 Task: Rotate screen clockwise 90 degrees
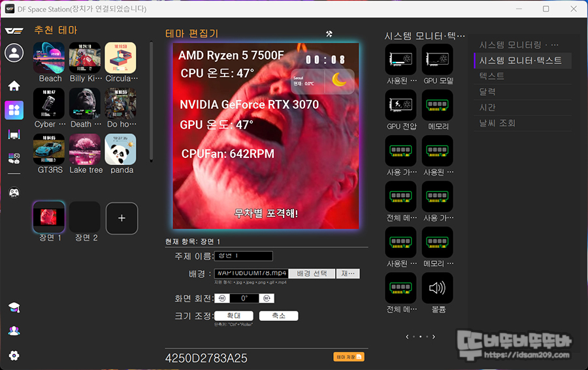tap(267, 298)
